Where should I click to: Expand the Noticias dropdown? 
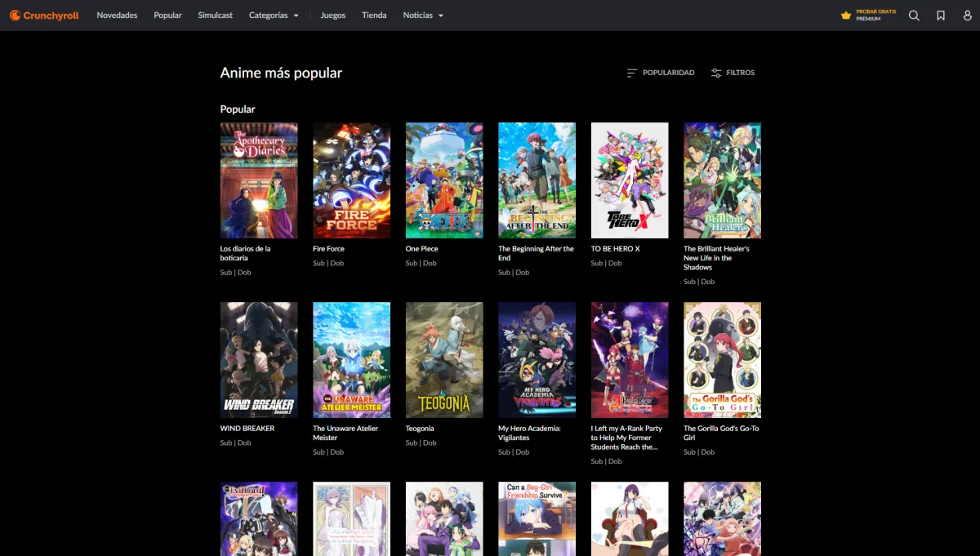[x=423, y=16]
